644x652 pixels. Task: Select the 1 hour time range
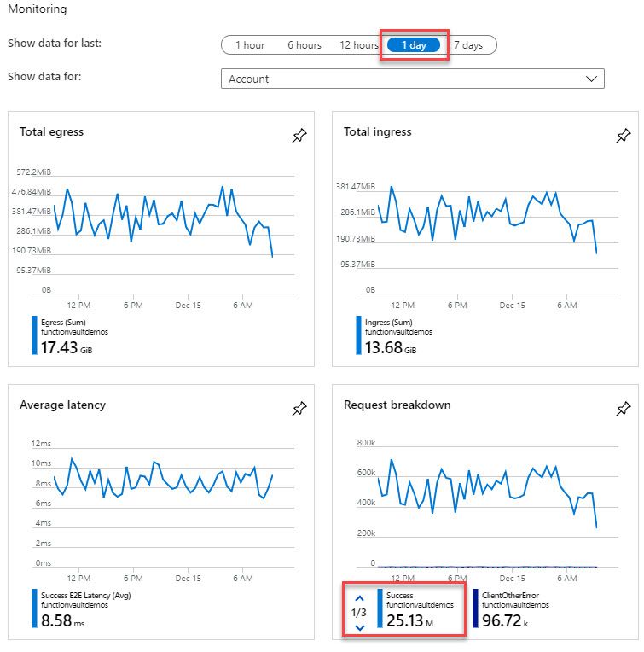click(x=250, y=45)
